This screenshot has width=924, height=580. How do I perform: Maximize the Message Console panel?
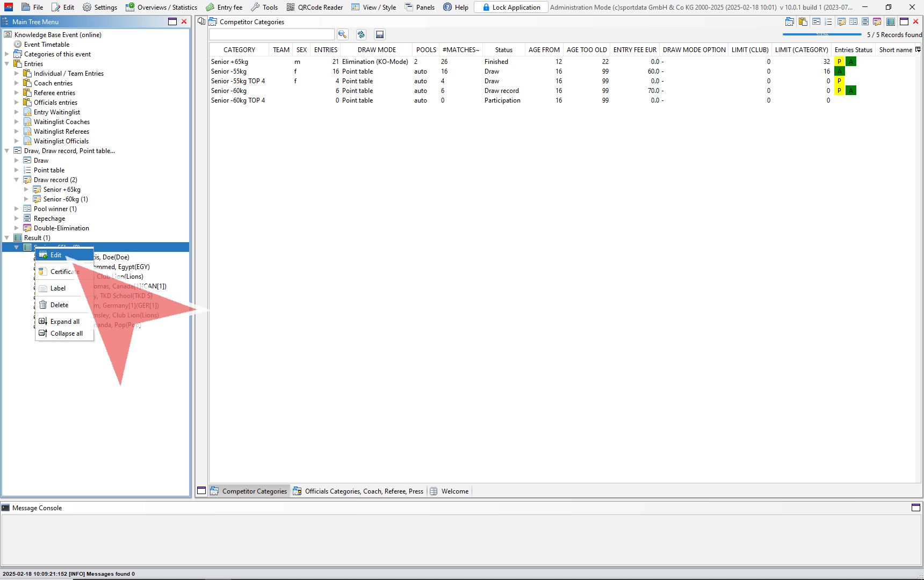pos(915,508)
